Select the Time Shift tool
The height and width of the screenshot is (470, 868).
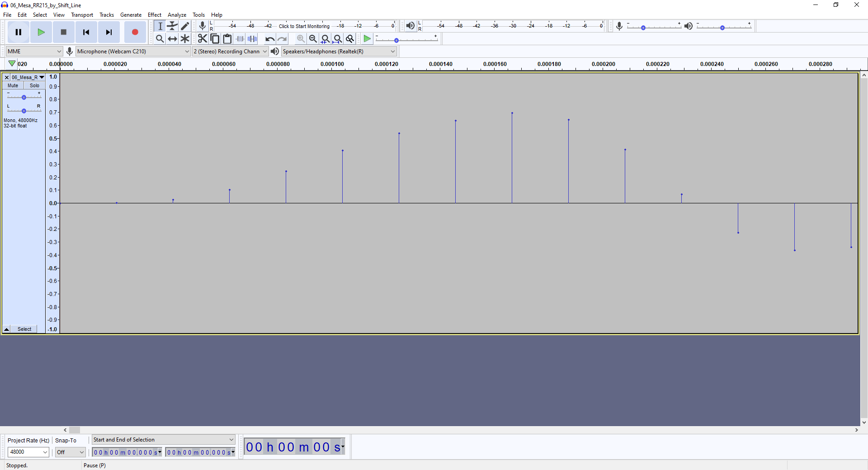(172, 39)
